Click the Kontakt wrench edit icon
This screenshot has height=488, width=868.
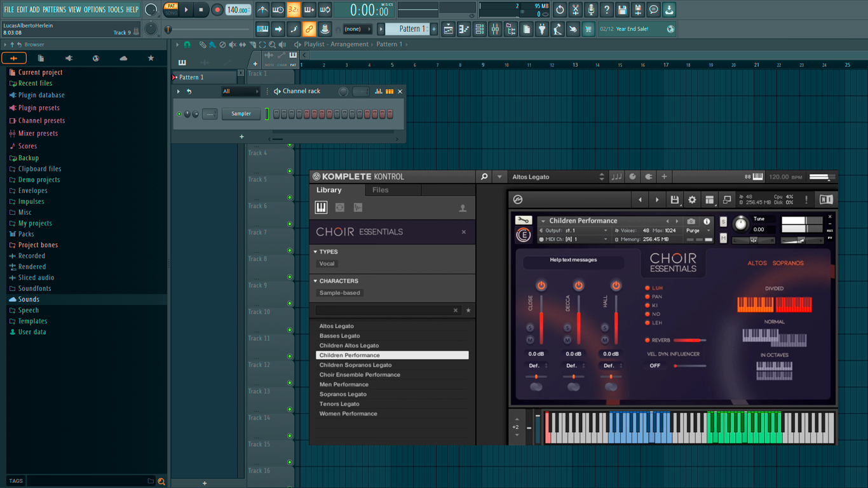coord(523,220)
